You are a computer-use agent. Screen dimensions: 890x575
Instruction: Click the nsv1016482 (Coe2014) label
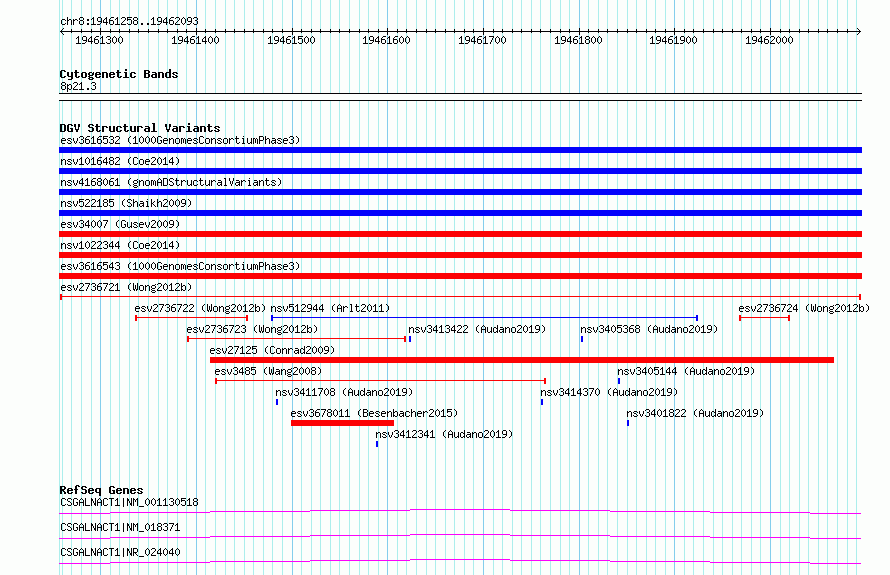click(120, 161)
